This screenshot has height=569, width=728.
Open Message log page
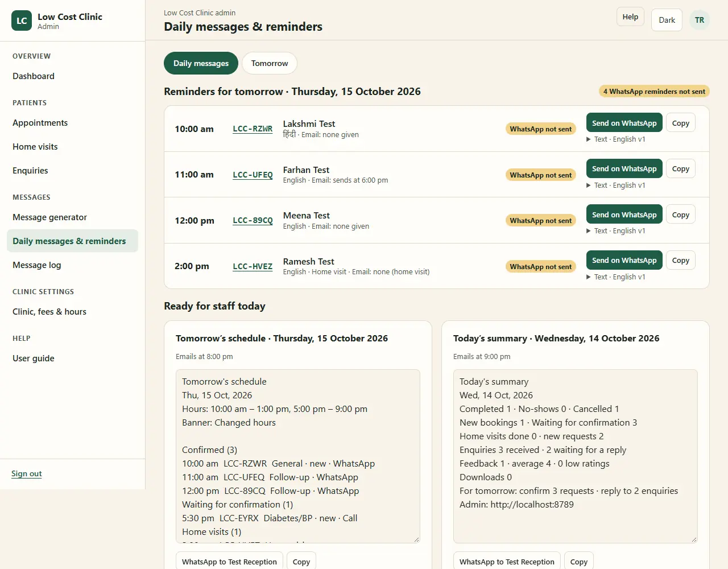coord(72,265)
